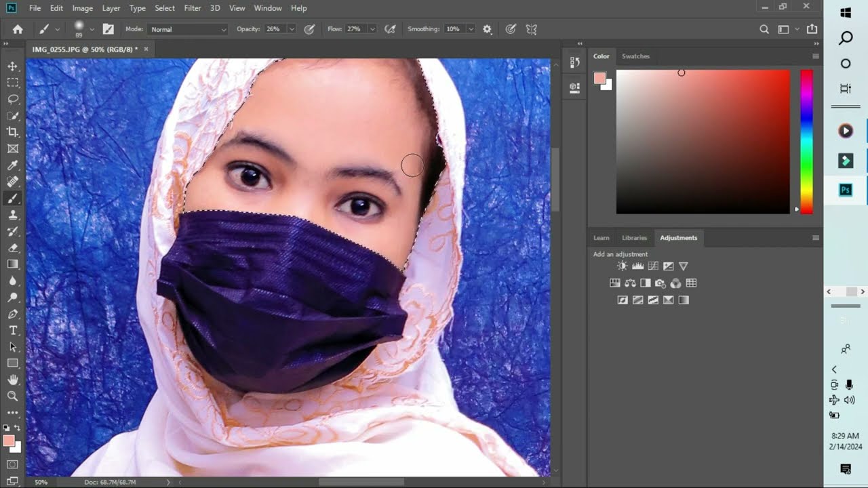Select the Brush tool in the tools panel
This screenshot has height=488, width=868.
[12, 199]
